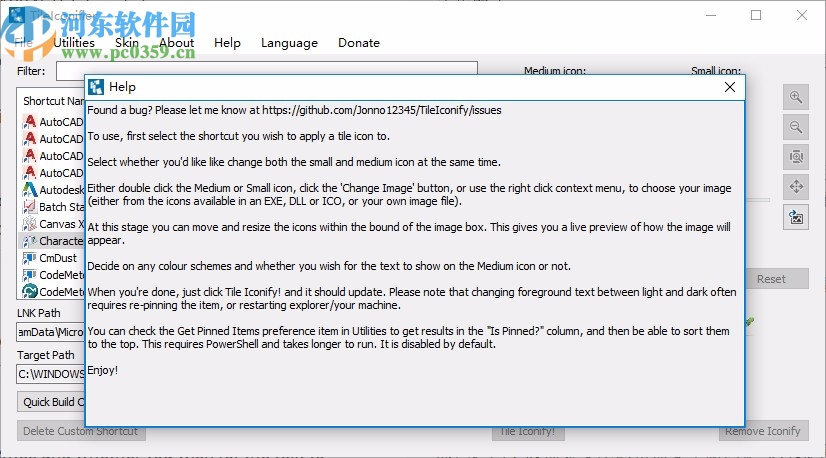
Task: Select the first AutoCAD shortcut row
Action: (x=52, y=122)
